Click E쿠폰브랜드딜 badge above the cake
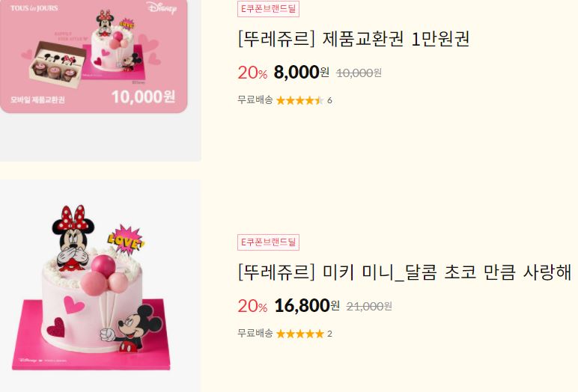The width and height of the screenshot is (578, 392). tap(268, 242)
